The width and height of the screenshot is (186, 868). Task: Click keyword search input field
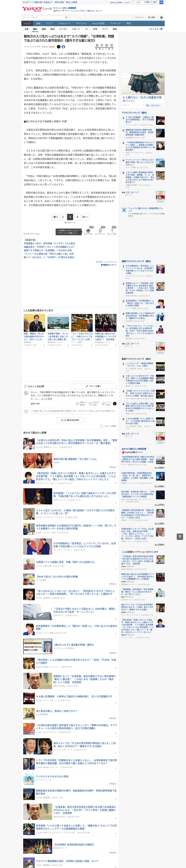(x=44, y=17)
